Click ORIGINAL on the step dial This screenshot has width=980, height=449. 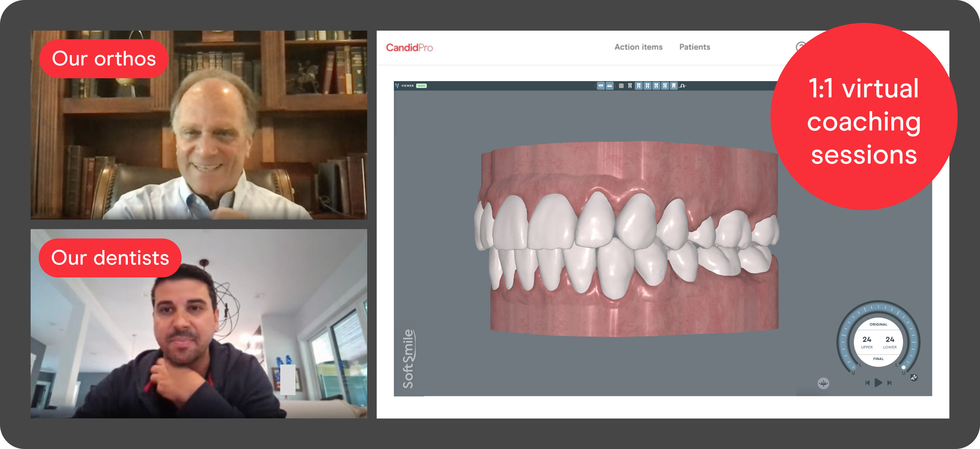pyautogui.click(x=878, y=325)
